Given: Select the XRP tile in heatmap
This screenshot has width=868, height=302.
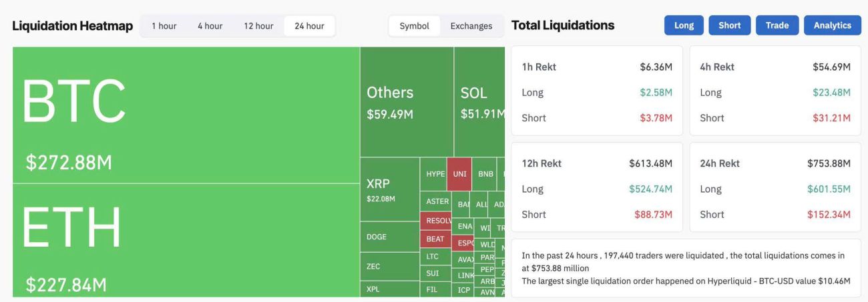Looking at the screenshot, I should 389,189.
